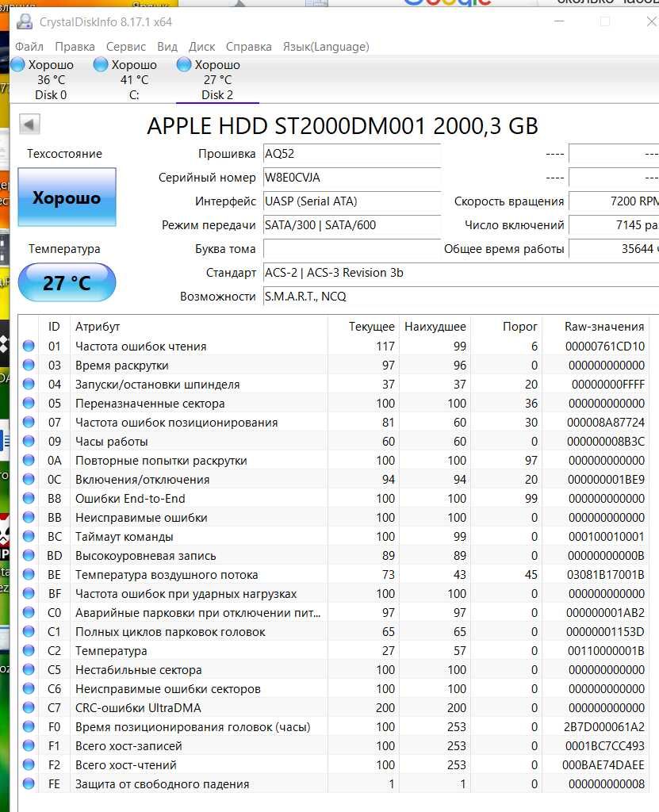Click status icon for Всего хост-записей
This screenshot has height=812, width=659.
[x=29, y=745]
